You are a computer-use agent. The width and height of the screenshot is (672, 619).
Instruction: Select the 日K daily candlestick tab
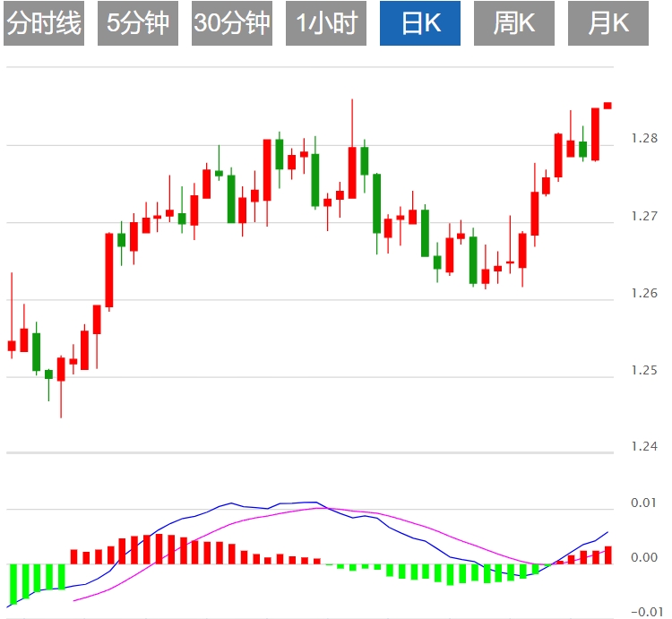pos(420,23)
